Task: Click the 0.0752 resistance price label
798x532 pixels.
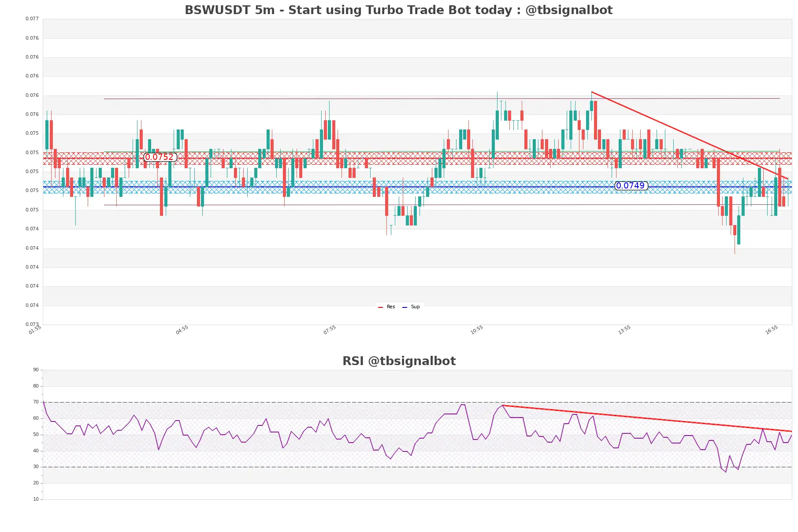Action: [160, 157]
